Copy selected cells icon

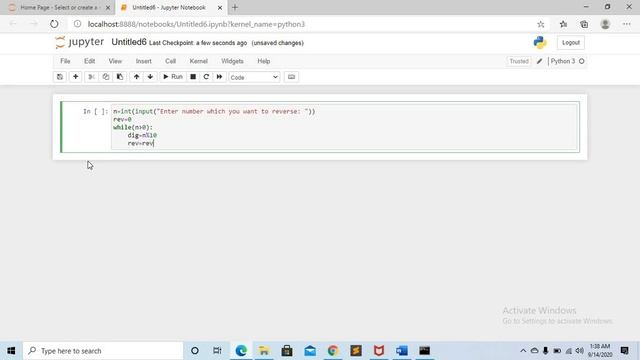(x=106, y=77)
